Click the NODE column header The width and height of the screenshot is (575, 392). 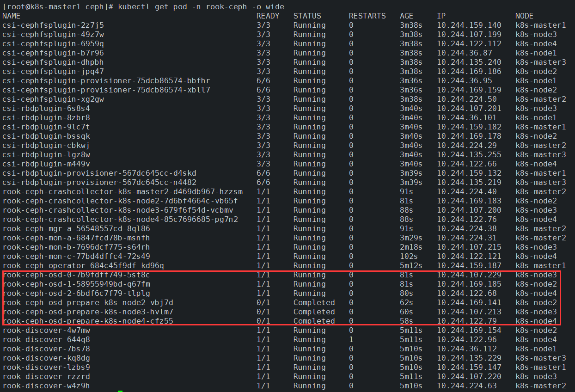[525, 16]
